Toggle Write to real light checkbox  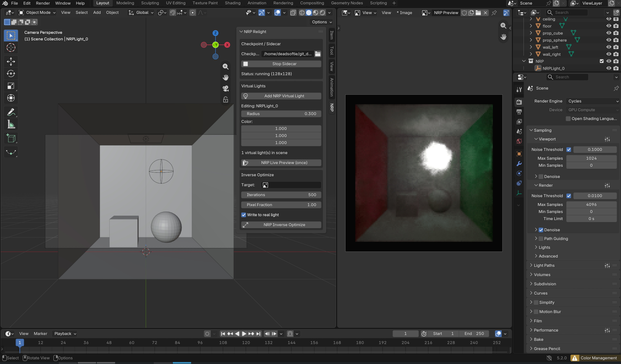[244, 215]
